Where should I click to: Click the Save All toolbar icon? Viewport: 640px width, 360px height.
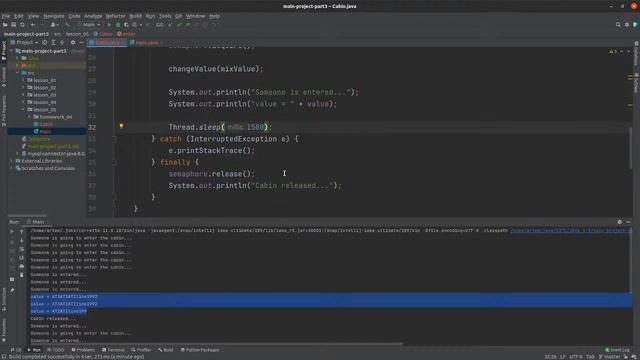pyautogui.click(x=13, y=25)
